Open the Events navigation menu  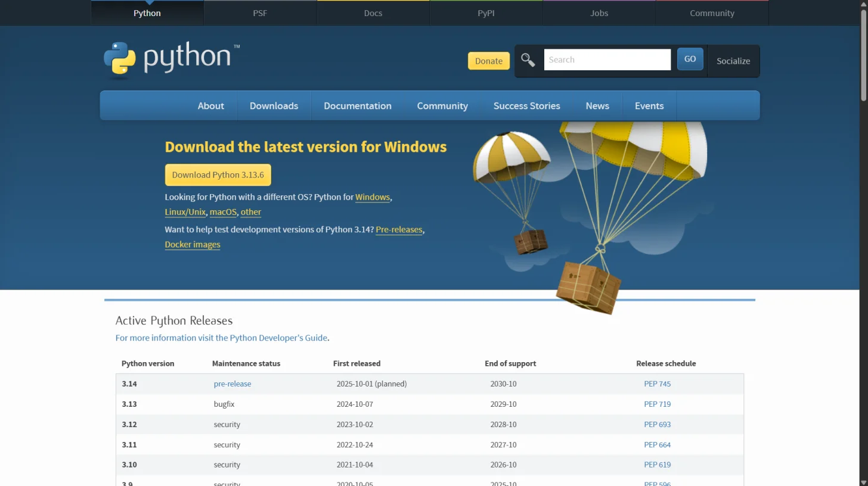pyautogui.click(x=649, y=105)
